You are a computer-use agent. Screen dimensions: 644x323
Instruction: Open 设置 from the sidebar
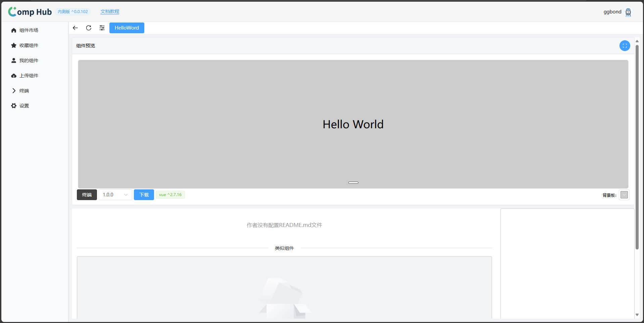click(24, 106)
